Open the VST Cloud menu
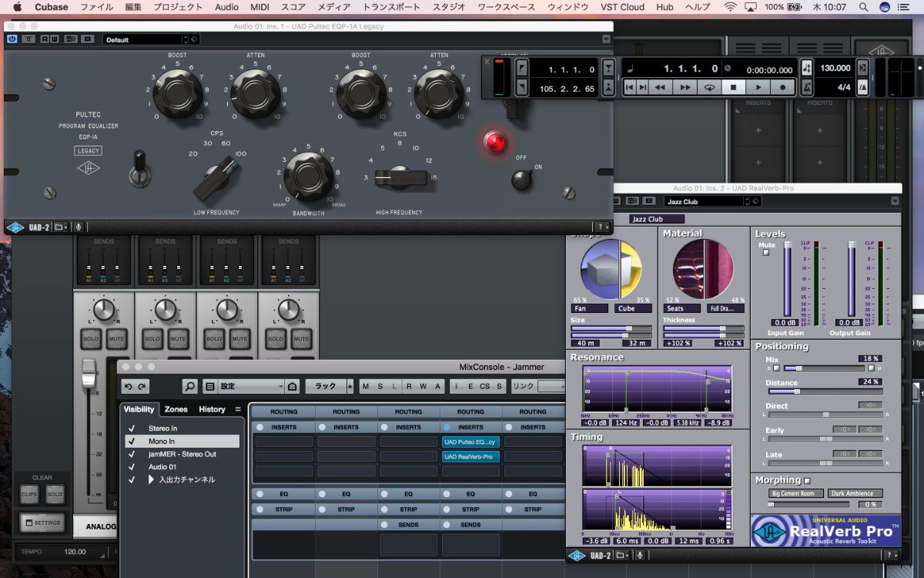This screenshot has width=924, height=578. [622, 7]
